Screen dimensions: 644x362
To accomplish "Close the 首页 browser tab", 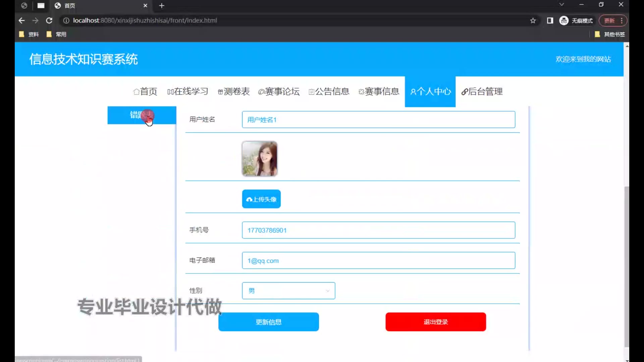I will coord(145,6).
